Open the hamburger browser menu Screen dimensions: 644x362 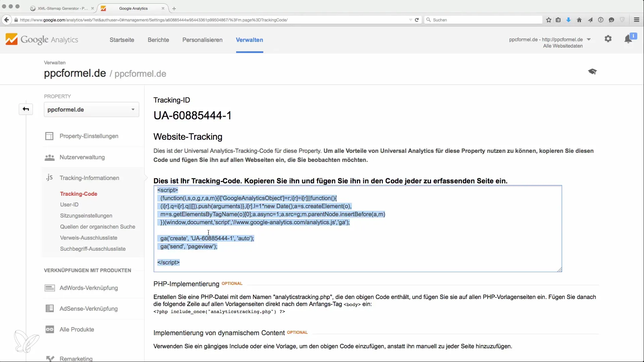637,20
